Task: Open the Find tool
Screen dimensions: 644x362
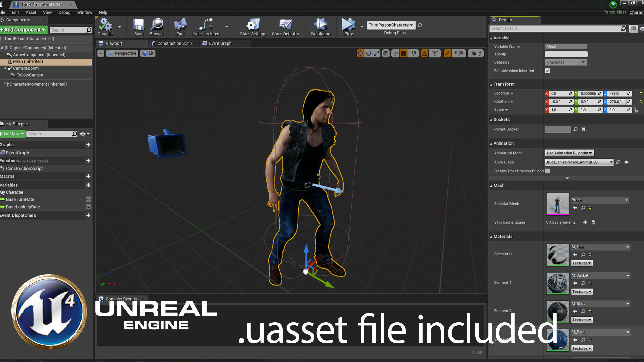Action: tap(180, 27)
